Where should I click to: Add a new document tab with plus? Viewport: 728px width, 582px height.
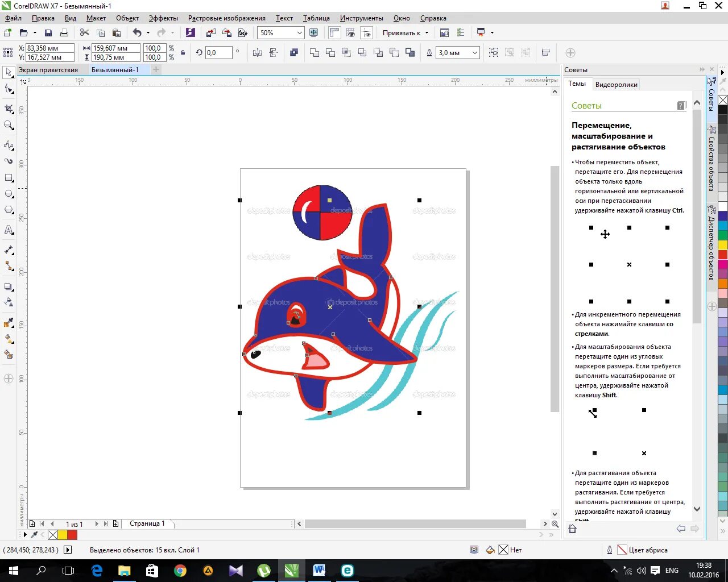coord(156,70)
